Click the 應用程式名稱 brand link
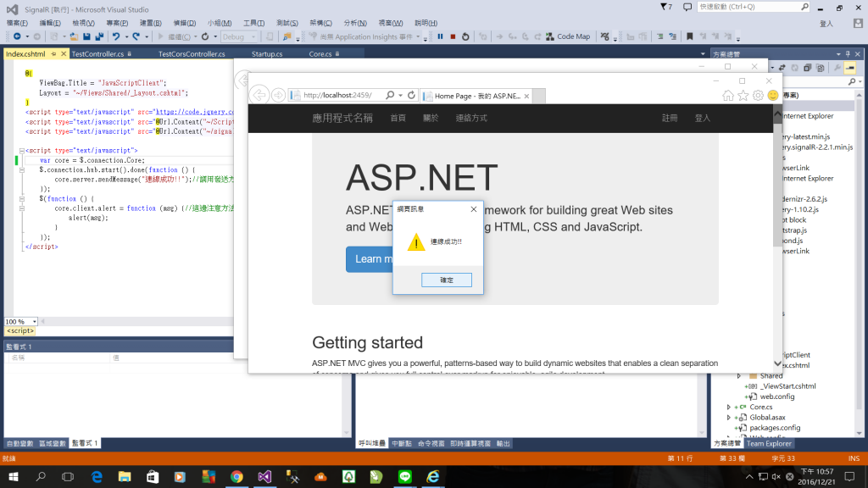The height and width of the screenshot is (488, 868). (x=342, y=118)
